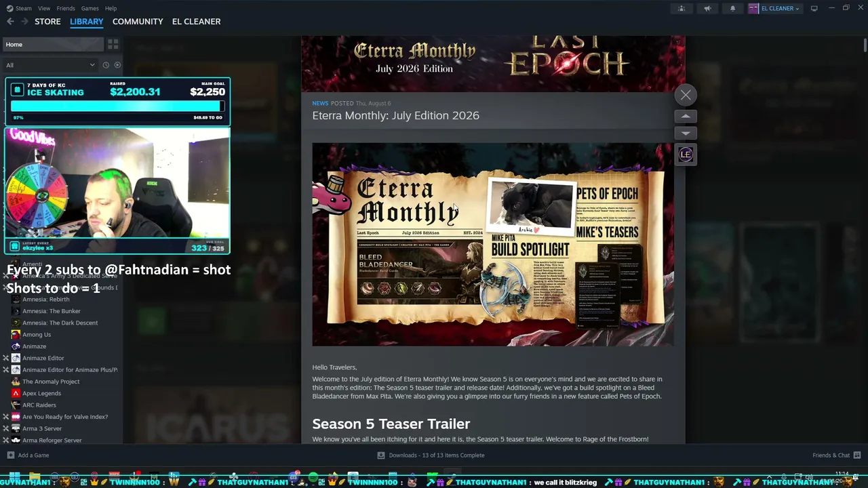Switch to the COMMUNITY tab

click(138, 22)
